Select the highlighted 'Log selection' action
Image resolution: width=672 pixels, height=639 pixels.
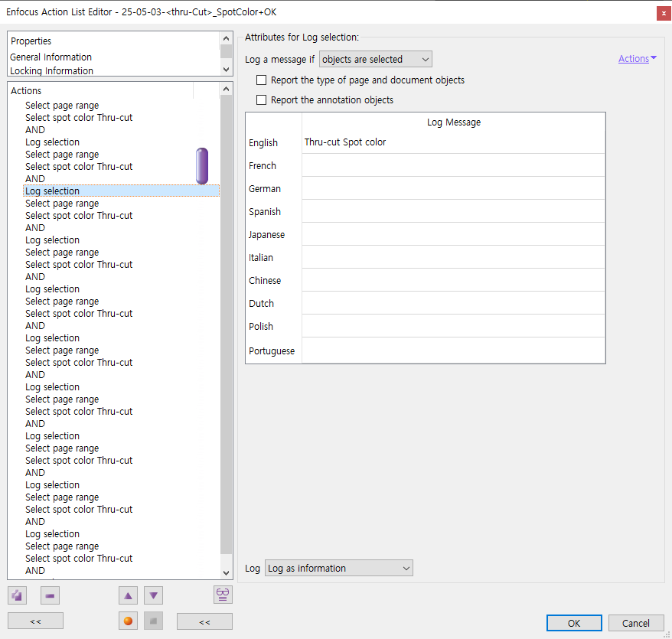click(x=53, y=191)
